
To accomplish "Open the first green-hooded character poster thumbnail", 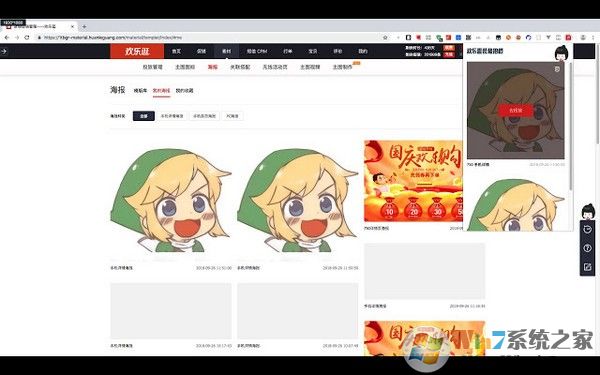I will (171, 200).
